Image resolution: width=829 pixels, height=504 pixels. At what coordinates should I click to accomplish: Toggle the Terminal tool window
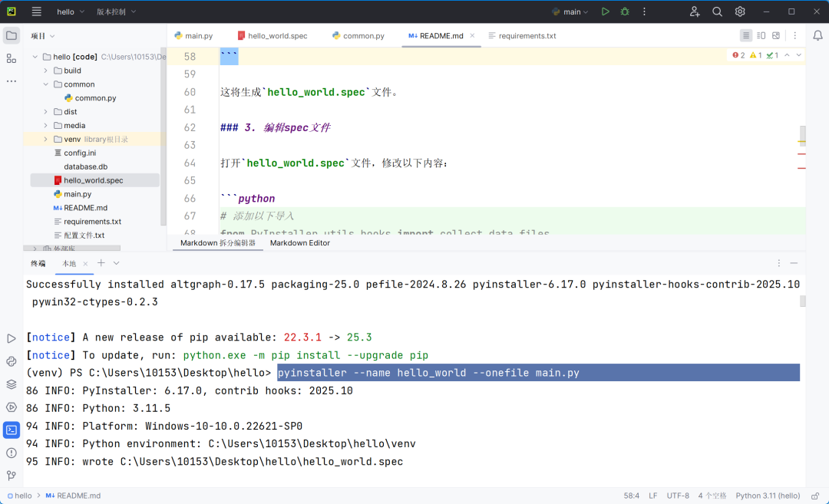click(x=11, y=430)
